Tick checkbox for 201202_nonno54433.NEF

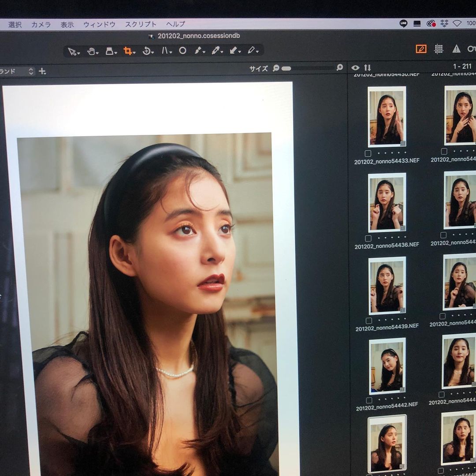point(368,153)
